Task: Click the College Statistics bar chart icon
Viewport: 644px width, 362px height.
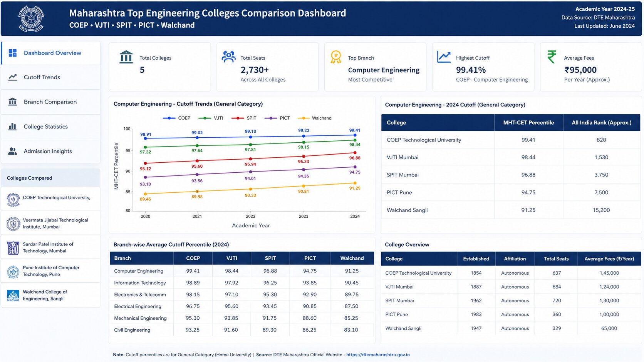Action: click(x=13, y=127)
